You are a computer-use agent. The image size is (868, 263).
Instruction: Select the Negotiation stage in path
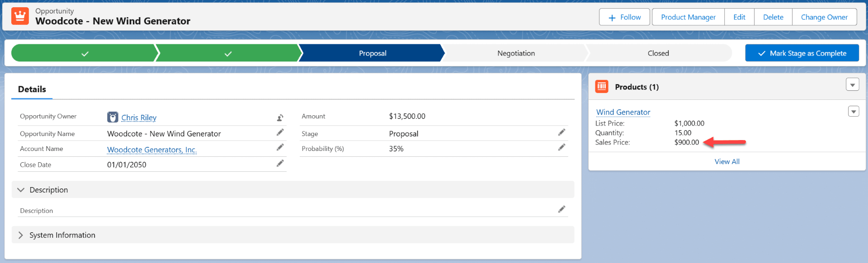[x=516, y=53]
